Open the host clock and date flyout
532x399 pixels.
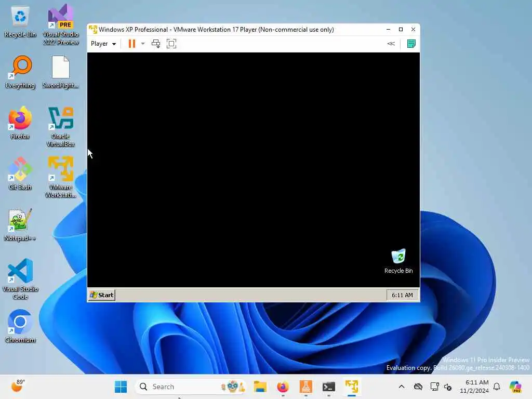474,387
